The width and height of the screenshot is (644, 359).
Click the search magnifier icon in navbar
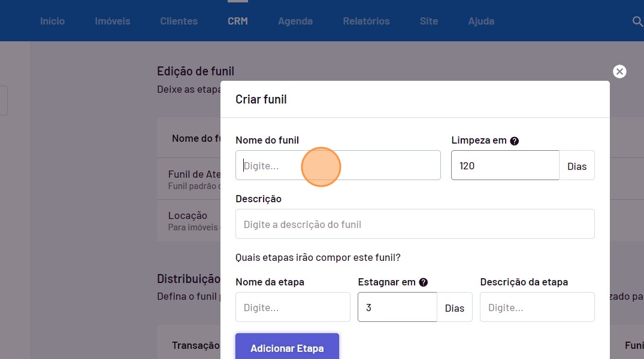(637, 22)
